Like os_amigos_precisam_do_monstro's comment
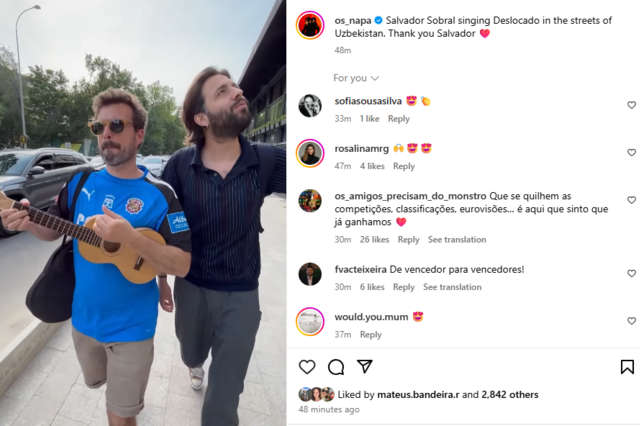This screenshot has width=640, height=426. [631, 200]
